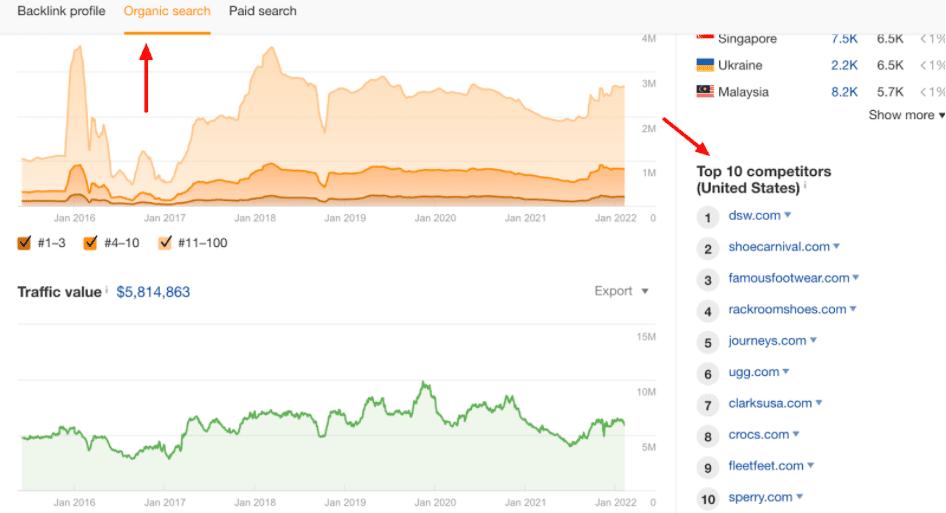Expand dropdown arrow next to sperry.com
The height and width of the screenshot is (513, 946).
(799, 497)
